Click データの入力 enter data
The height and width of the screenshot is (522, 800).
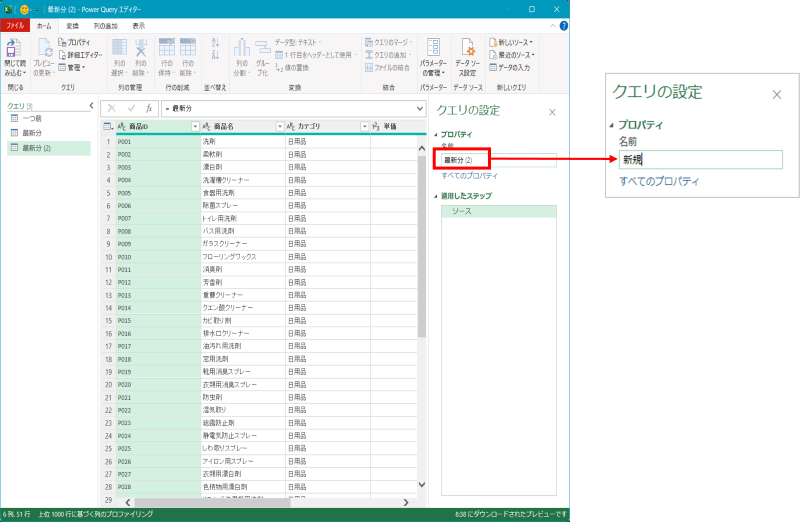point(510,67)
